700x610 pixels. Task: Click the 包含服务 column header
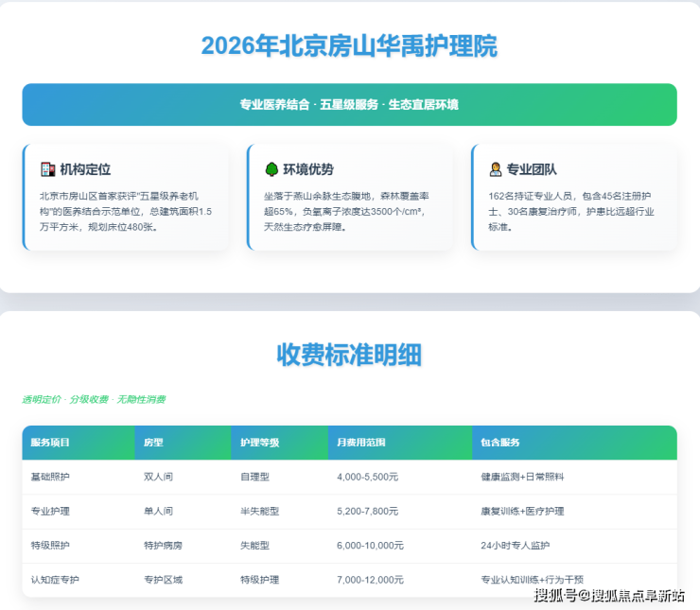click(500, 443)
